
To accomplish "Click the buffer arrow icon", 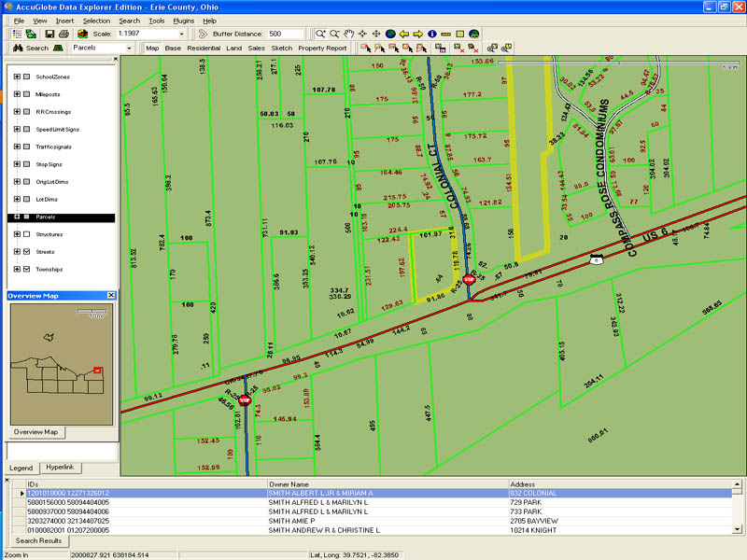I will (203, 34).
